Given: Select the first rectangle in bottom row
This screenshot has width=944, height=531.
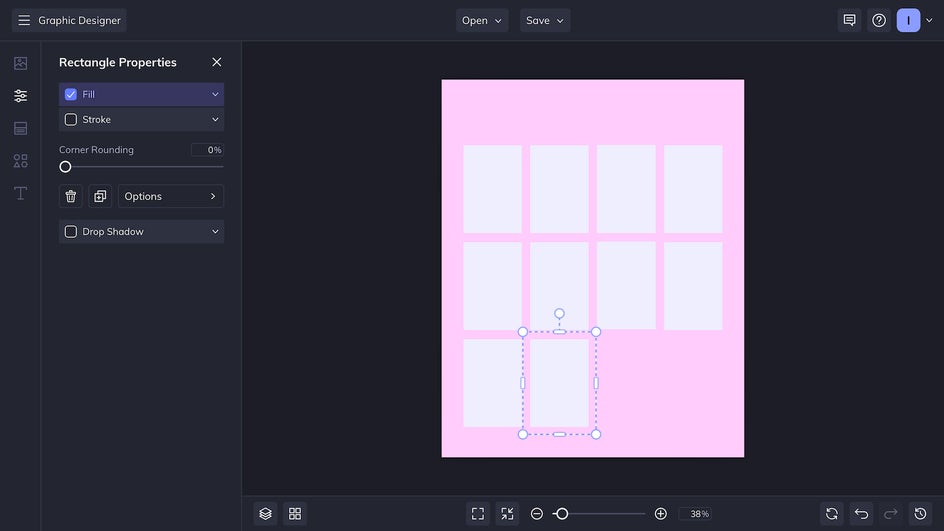Looking at the screenshot, I should click(492, 383).
